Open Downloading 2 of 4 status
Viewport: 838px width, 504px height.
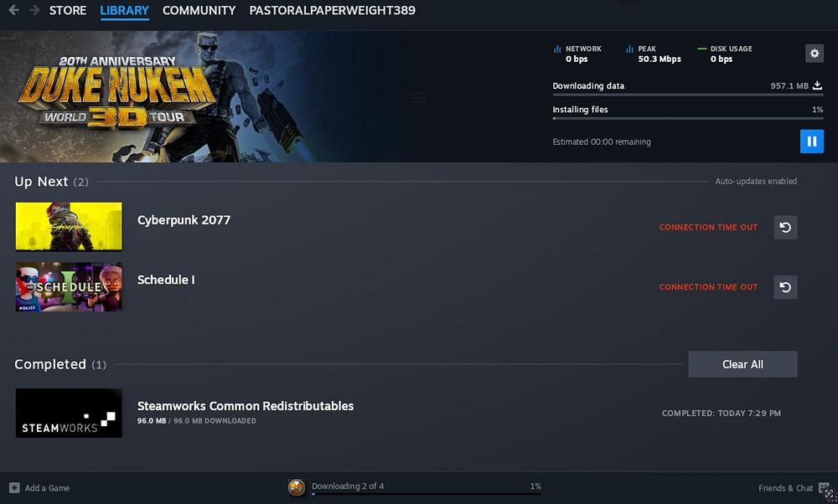point(348,486)
